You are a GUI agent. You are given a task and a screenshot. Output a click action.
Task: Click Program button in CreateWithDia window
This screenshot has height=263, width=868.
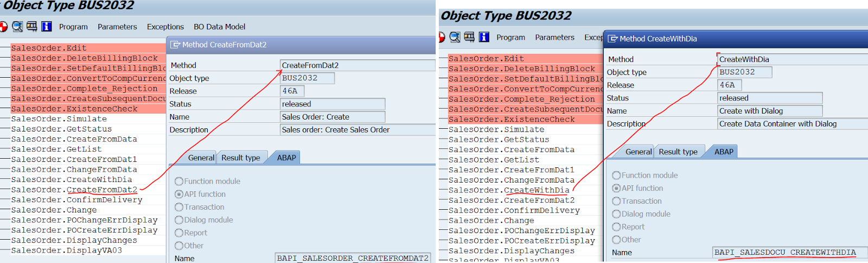pos(510,37)
